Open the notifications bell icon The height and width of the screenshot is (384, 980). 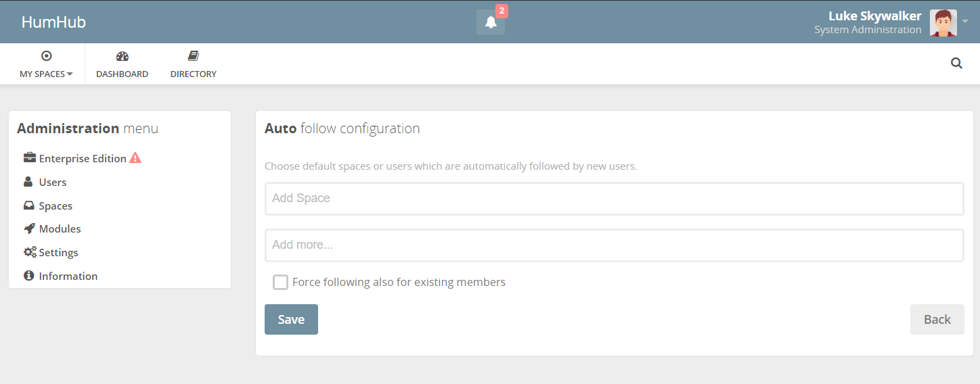(x=491, y=22)
